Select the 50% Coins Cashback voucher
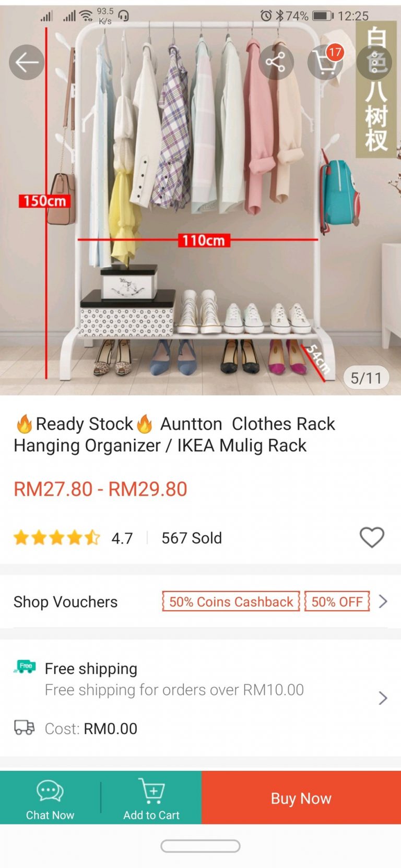The image size is (401, 868). pos(231,601)
